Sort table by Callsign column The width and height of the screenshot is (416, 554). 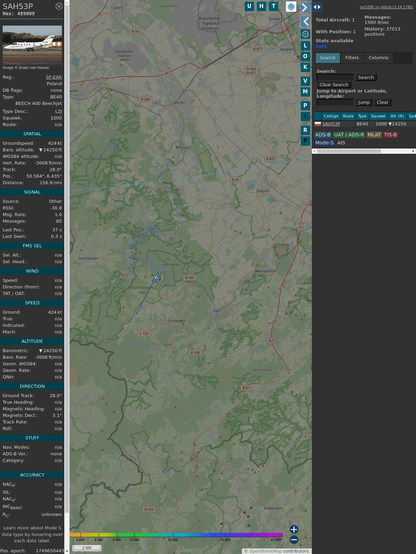pyautogui.click(x=331, y=116)
